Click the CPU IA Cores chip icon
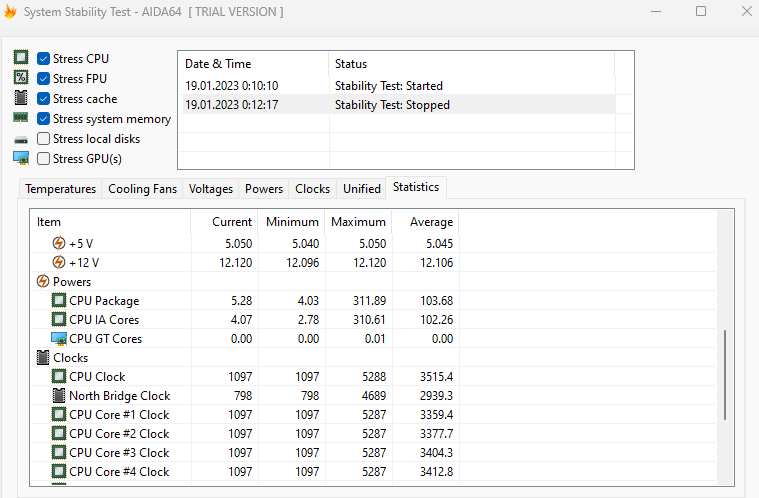Screen dimensions: 759x498 [59, 319]
